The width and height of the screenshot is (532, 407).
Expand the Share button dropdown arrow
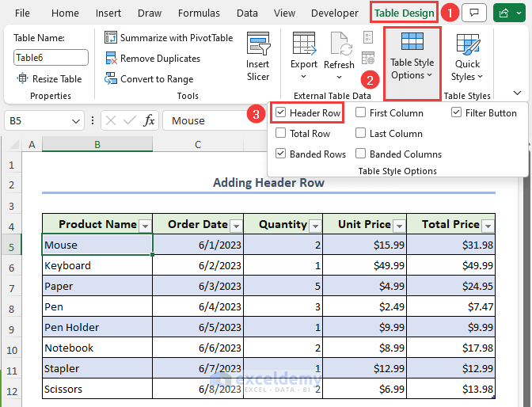[519, 13]
